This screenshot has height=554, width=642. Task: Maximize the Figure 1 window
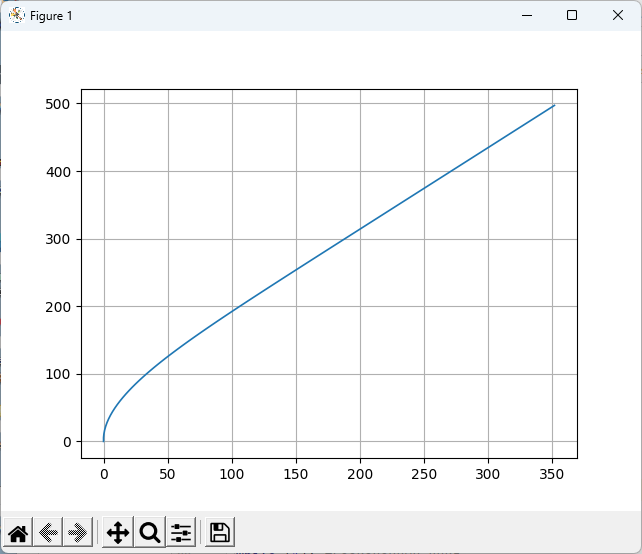(x=572, y=15)
